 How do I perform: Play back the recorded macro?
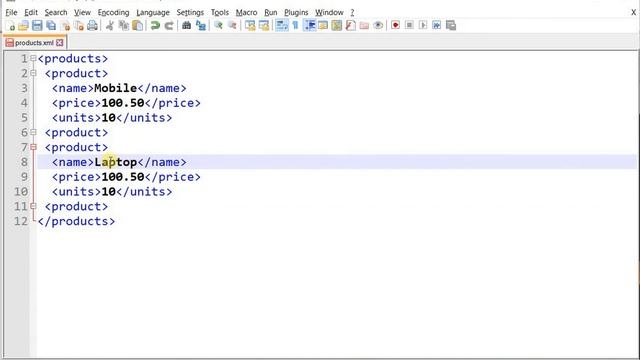tap(423, 26)
